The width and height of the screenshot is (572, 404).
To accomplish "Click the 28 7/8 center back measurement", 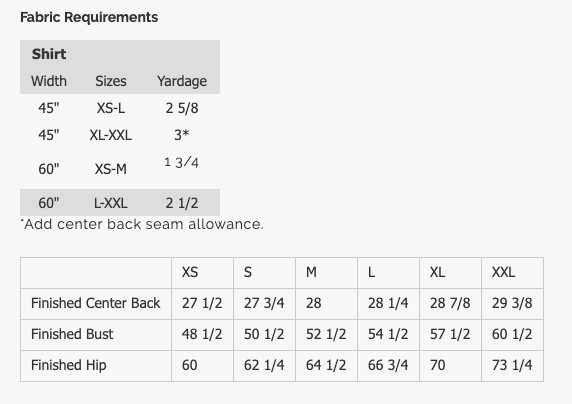I will point(450,303).
